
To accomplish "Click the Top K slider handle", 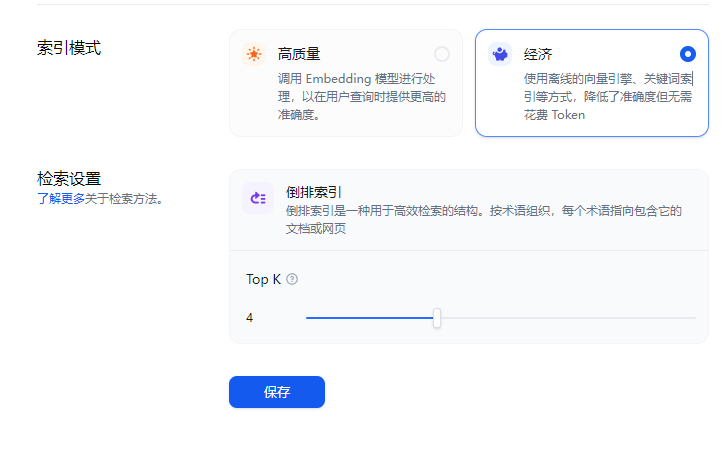I will click(437, 318).
